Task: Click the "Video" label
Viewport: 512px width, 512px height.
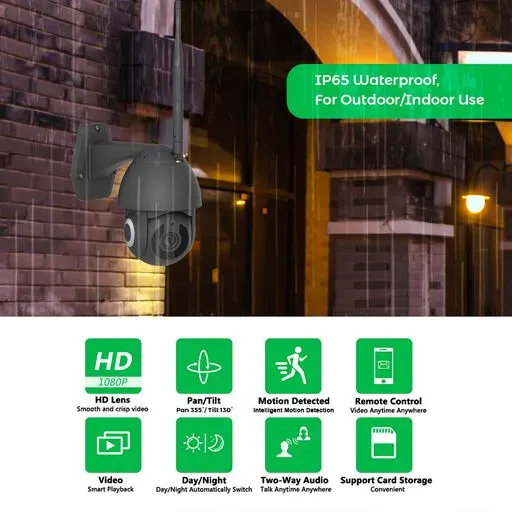Action: point(111,480)
